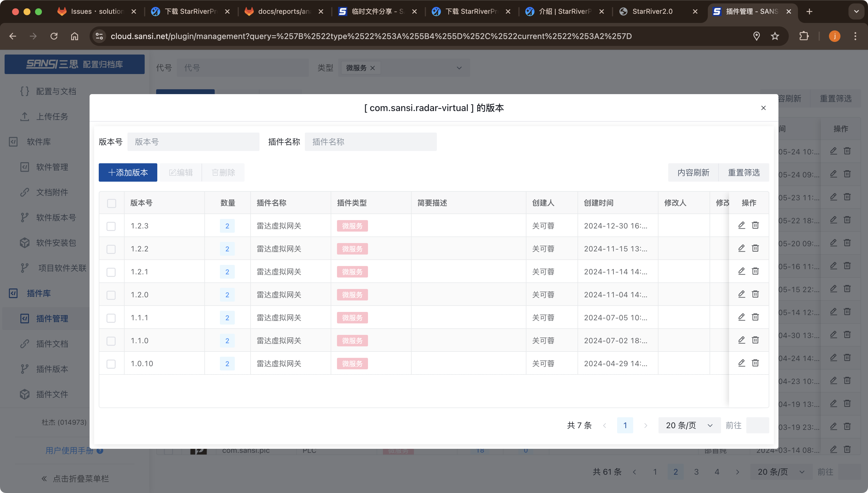This screenshot has height=493, width=868.
Task: Expand browser tab search dropdown
Action: [856, 11]
